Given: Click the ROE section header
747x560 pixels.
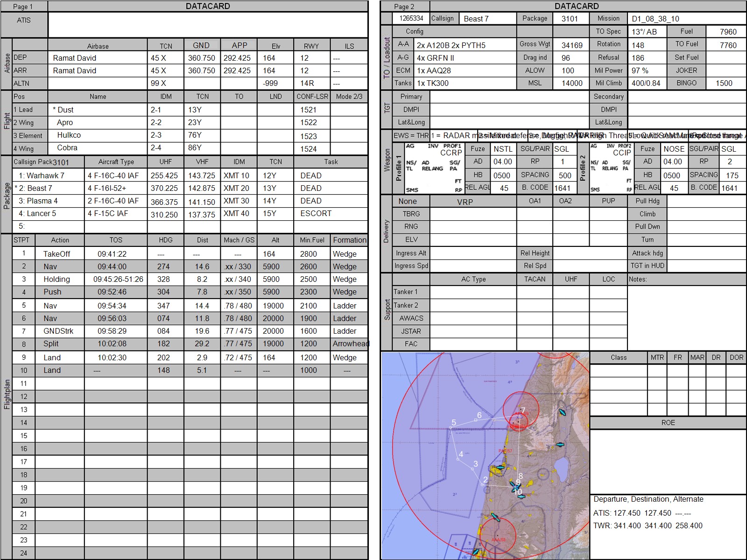Looking at the screenshot, I should 668,423.
